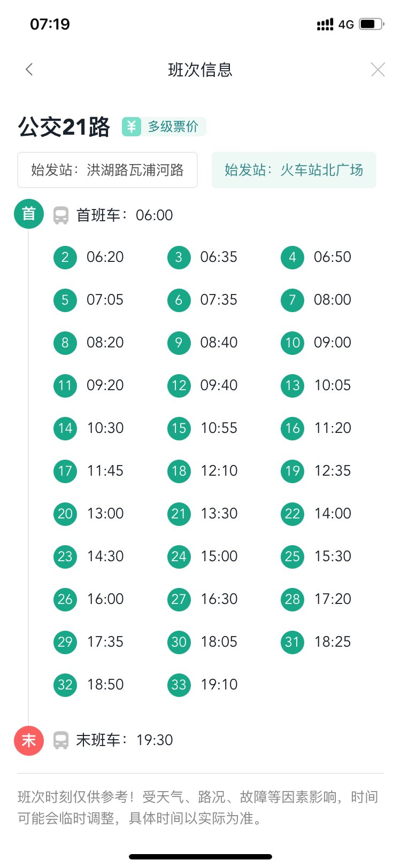Viewport: 401px width, 868px height.
Task: Select trip number 16 badge
Action: (x=292, y=428)
